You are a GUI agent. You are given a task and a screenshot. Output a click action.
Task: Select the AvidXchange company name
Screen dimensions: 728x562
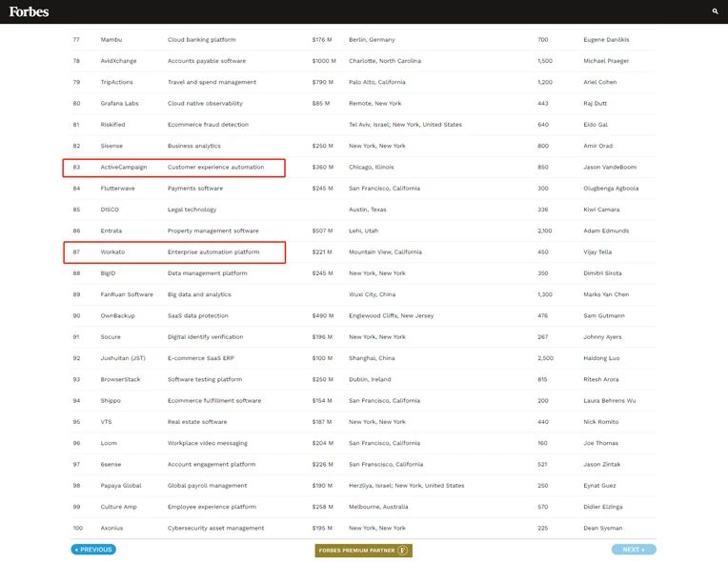point(118,61)
